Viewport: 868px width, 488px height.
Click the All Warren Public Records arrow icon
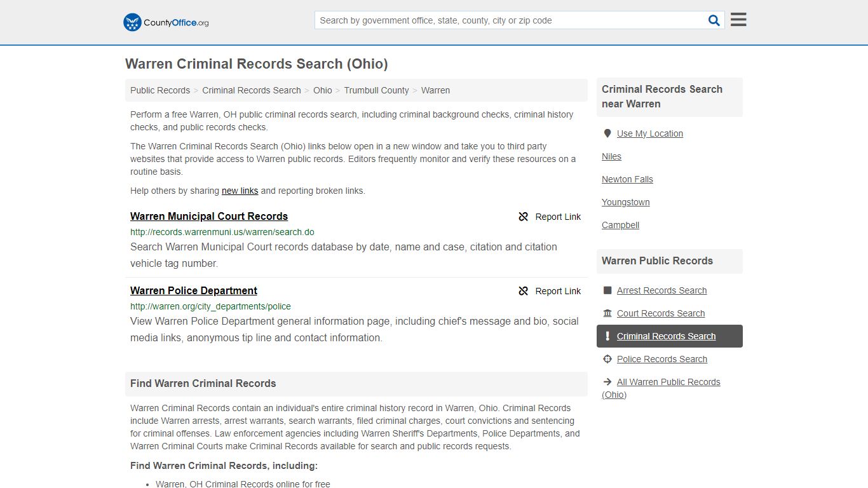click(x=607, y=382)
